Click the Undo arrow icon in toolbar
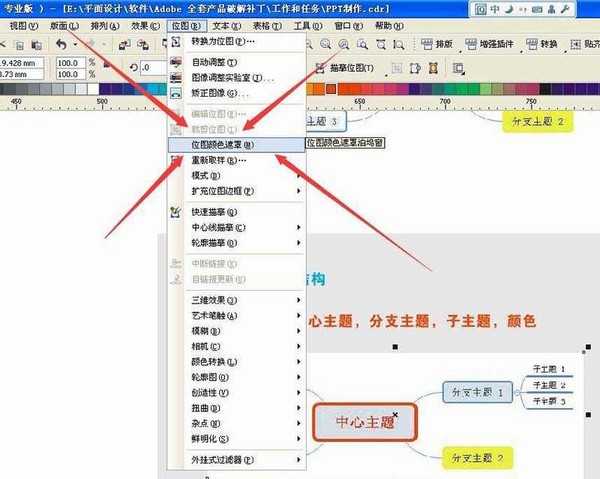Image resolution: width=600 pixels, height=479 pixels. pyautogui.click(x=61, y=45)
